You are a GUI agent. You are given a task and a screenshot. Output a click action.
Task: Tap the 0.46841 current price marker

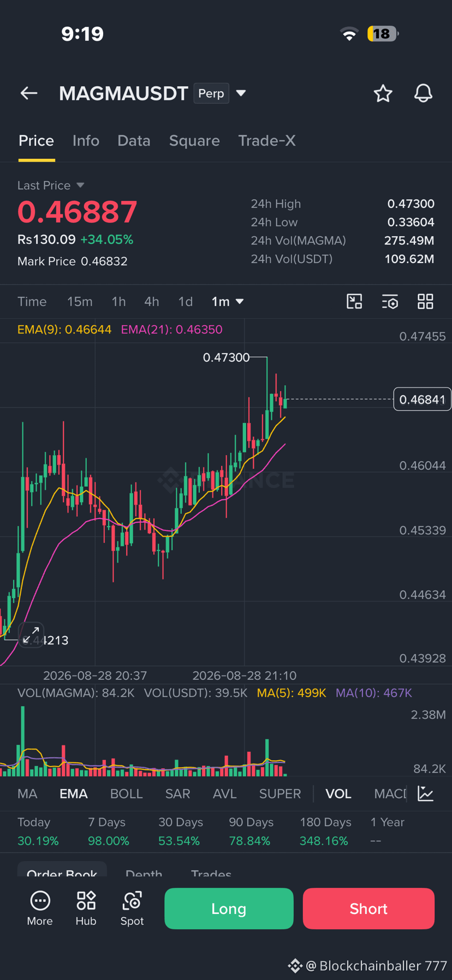coord(422,399)
